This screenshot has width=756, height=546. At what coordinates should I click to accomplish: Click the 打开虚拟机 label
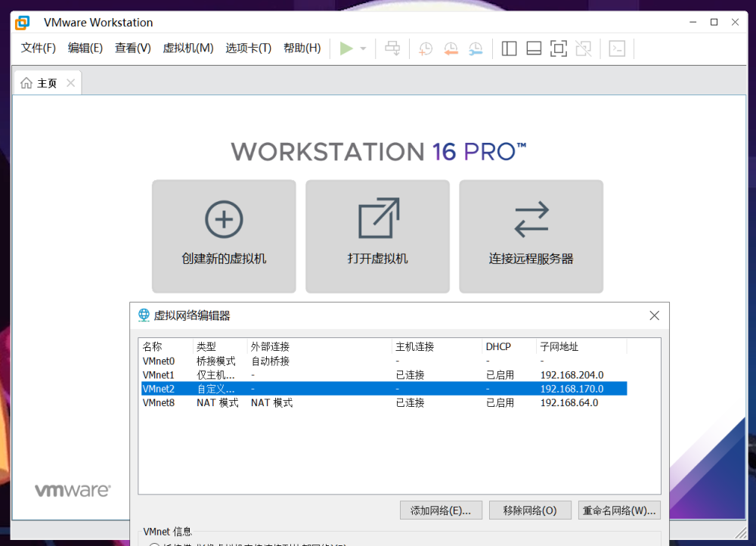tap(377, 259)
